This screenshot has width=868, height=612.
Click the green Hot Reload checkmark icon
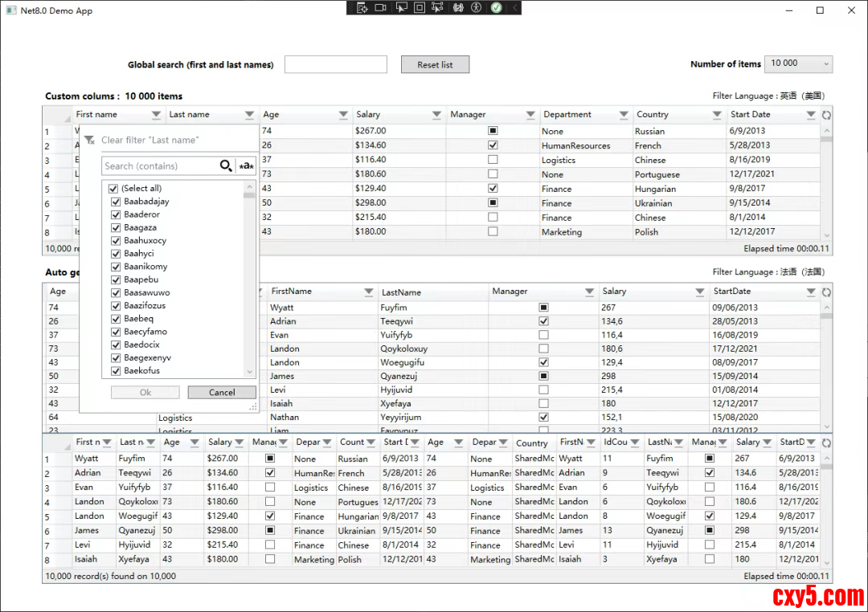coord(497,8)
